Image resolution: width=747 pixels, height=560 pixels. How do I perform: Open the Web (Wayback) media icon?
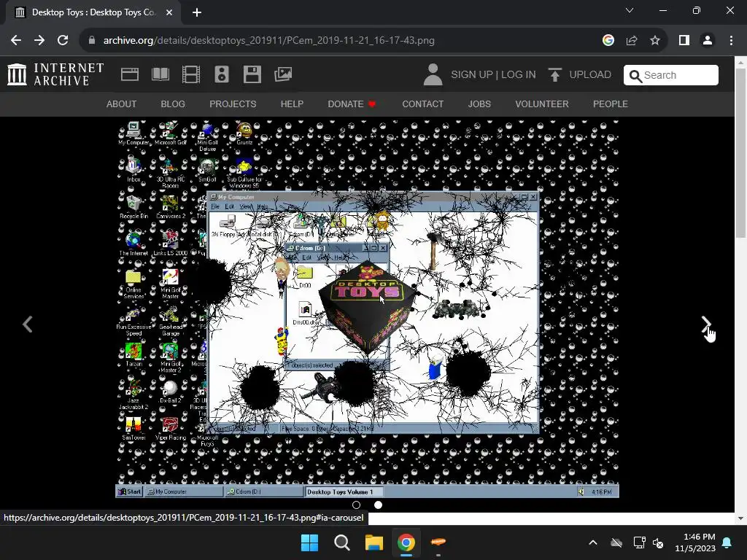pyautogui.click(x=130, y=74)
